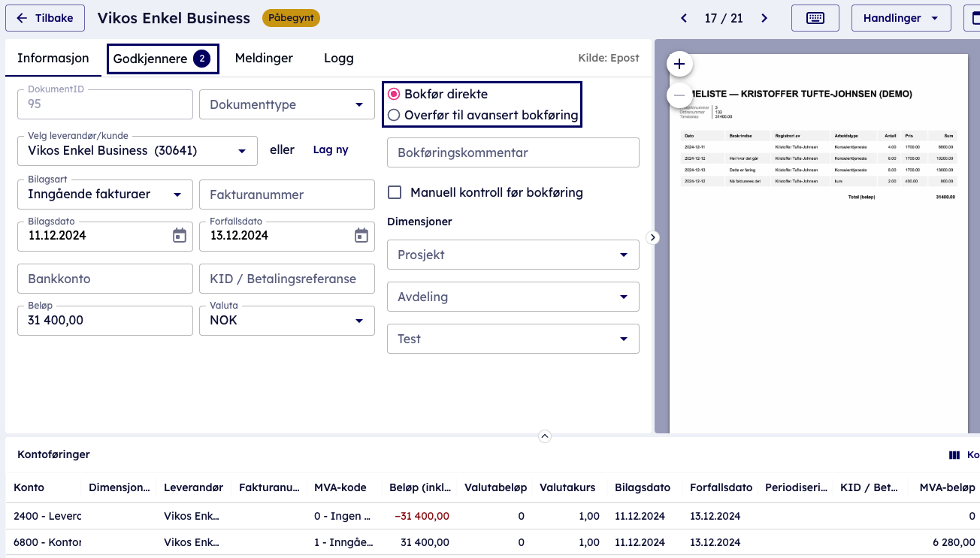Screen dimensions: 980x558
Task: Expand the Prosjekt dimension dropdown
Action: [513, 255]
